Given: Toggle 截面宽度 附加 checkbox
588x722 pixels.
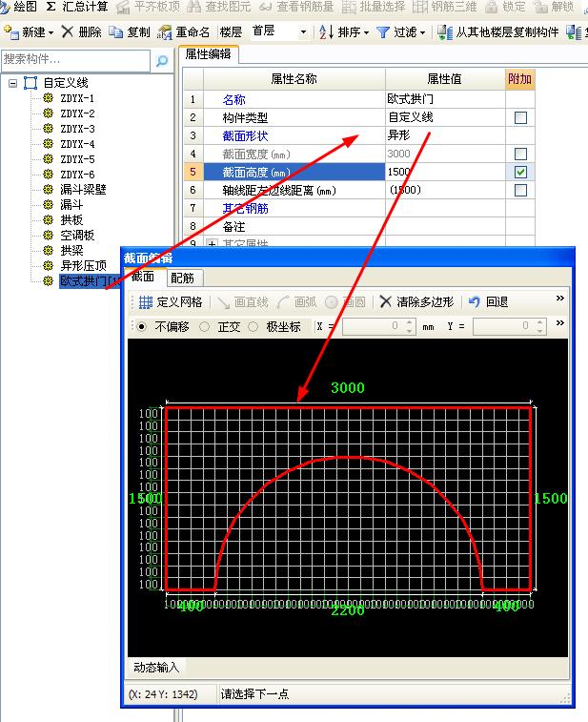Looking at the screenshot, I should (x=520, y=154).
